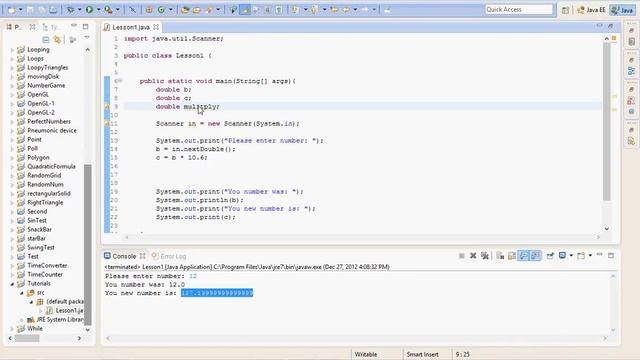Click the New Java Class icon

[x=161, y=9]
